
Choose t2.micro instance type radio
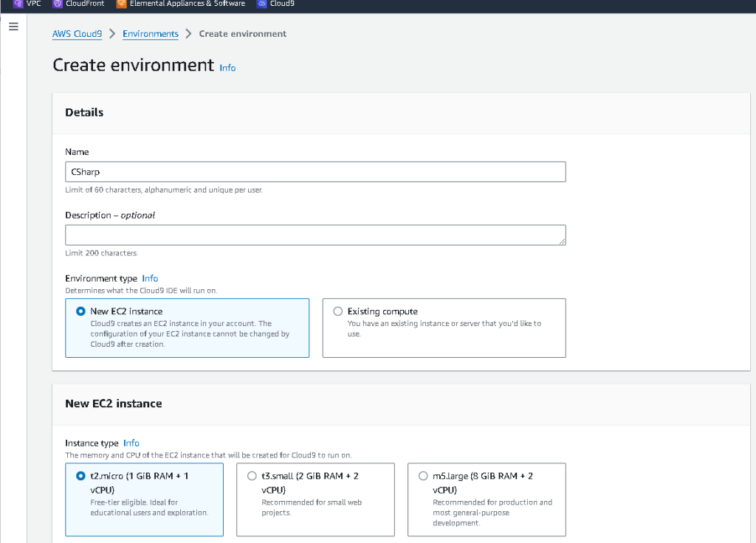pos(80,476)
